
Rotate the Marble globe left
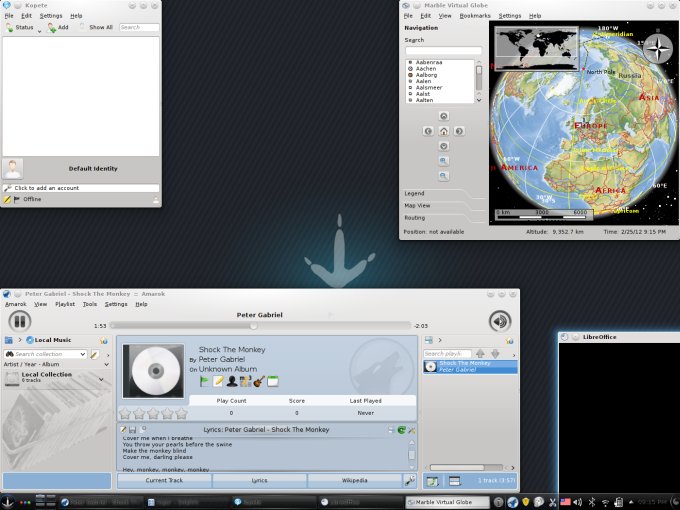point(429,131)
